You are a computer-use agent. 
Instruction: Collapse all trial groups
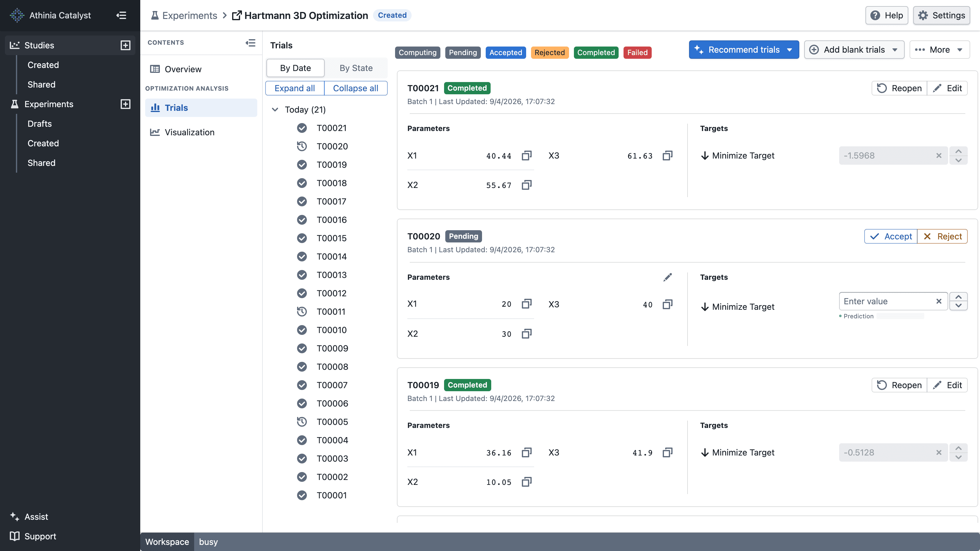click(356, 88)
